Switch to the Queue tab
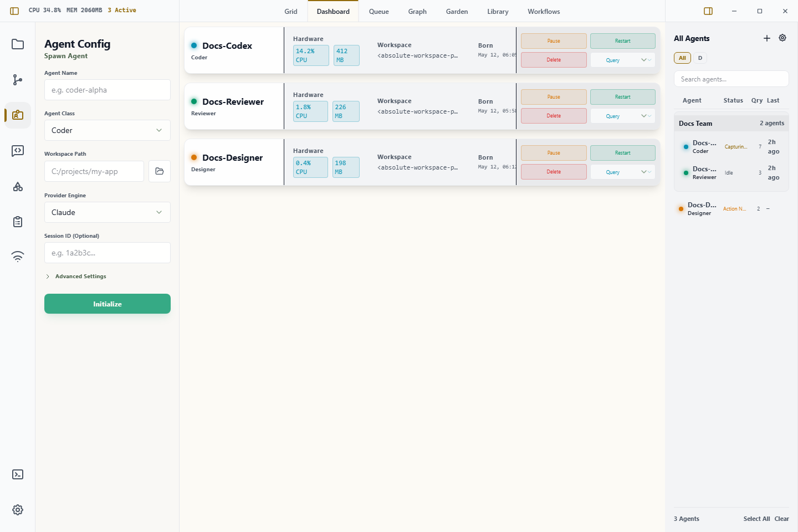The height and width of the screenshot is (532, 798). tap(379, 12)
